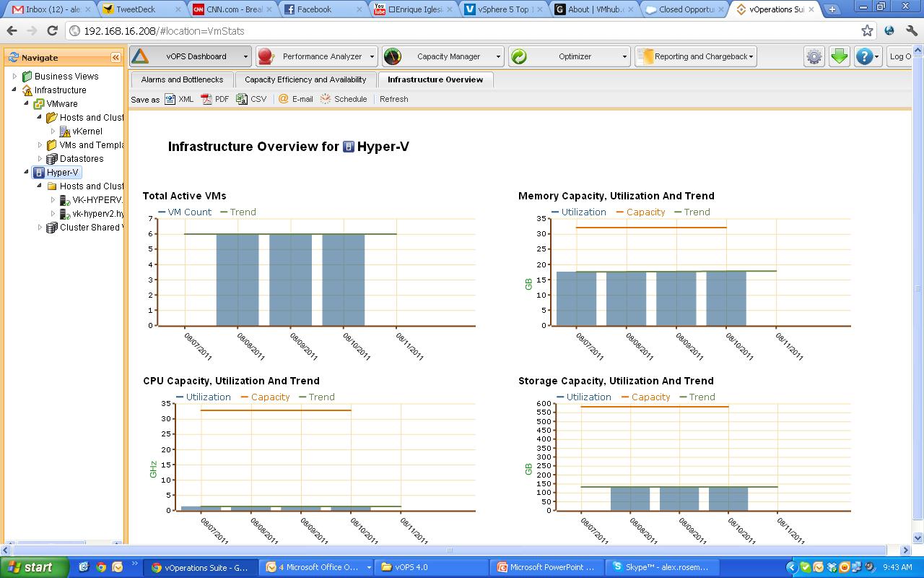Save report as PDF

point(215,99)
